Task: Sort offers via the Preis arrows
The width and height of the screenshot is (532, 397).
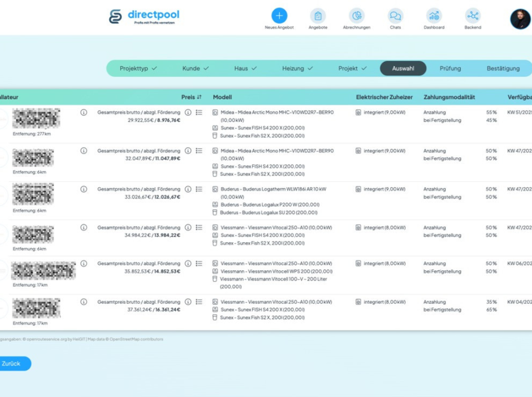Action: coord(199,97)
